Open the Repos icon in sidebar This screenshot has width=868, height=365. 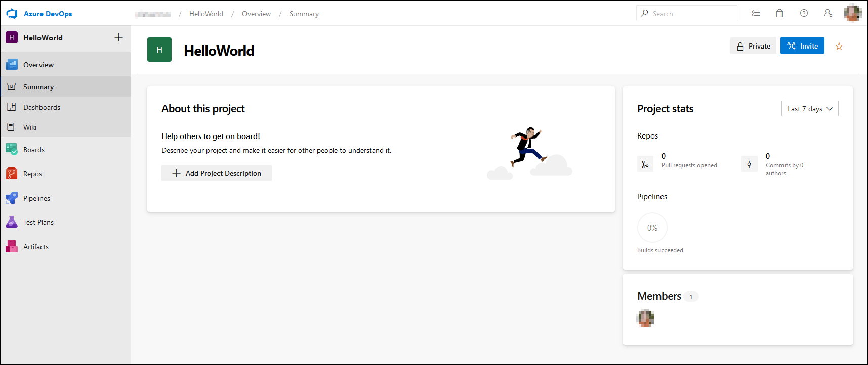click(x=12, y=173)
